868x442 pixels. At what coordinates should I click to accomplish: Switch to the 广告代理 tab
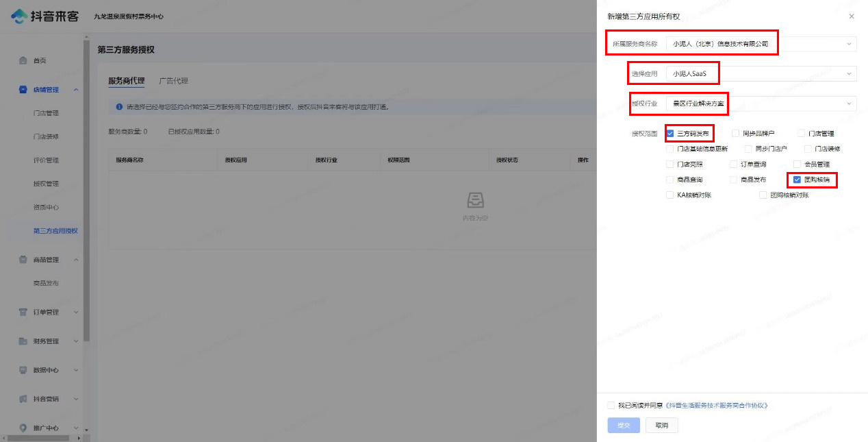pos(173,81)
